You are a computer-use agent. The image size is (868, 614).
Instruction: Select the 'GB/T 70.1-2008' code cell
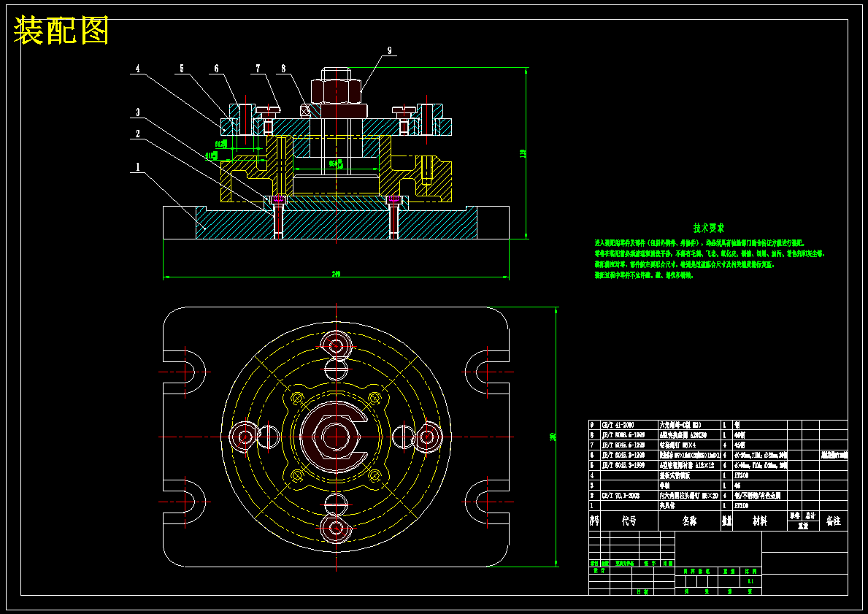[621, 496]
